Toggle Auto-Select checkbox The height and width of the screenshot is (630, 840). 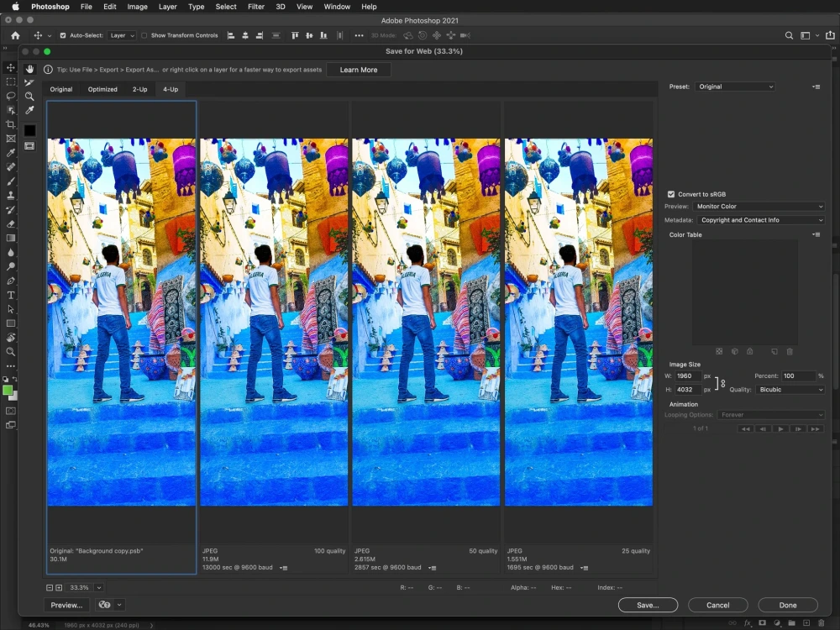point(63,35)
